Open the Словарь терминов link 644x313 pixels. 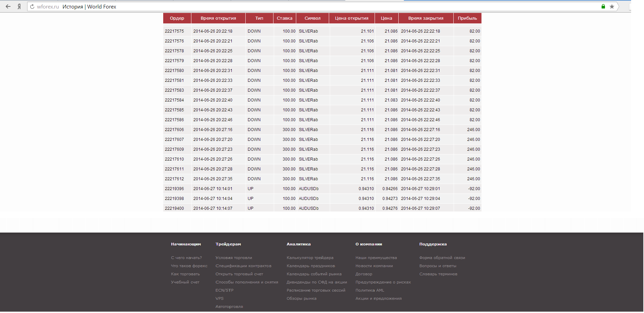click(438, 274)
